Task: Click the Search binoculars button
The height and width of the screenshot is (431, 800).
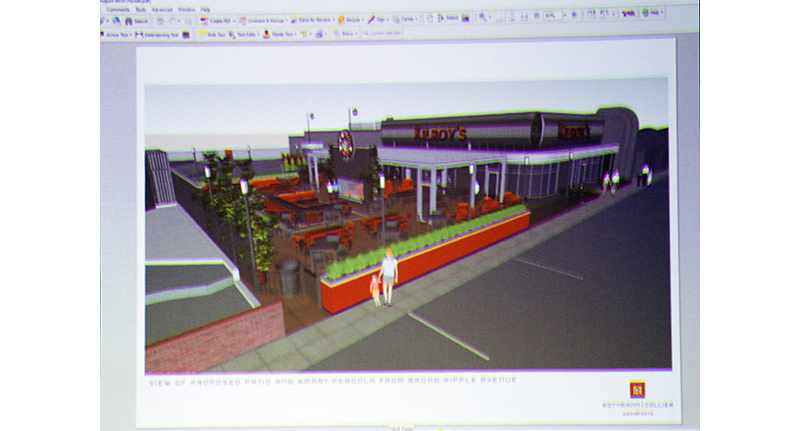Action: click(x=136, y=21)
